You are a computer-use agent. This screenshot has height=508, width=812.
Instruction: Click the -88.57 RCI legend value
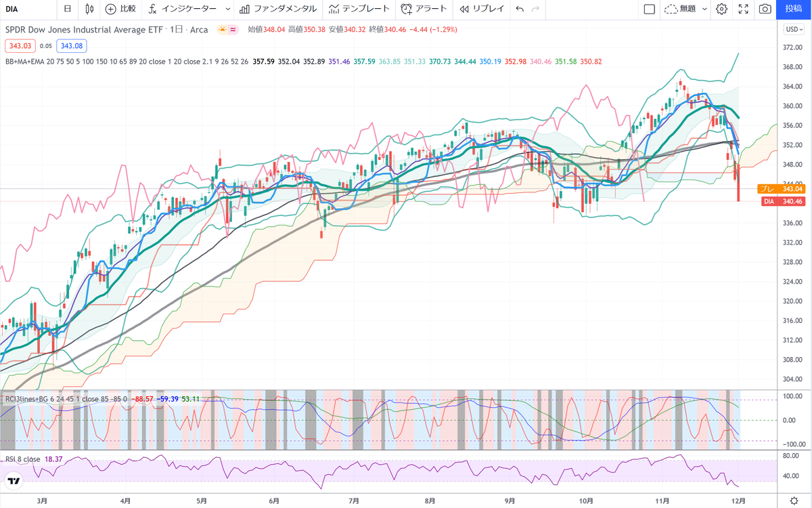pos(143,398)
